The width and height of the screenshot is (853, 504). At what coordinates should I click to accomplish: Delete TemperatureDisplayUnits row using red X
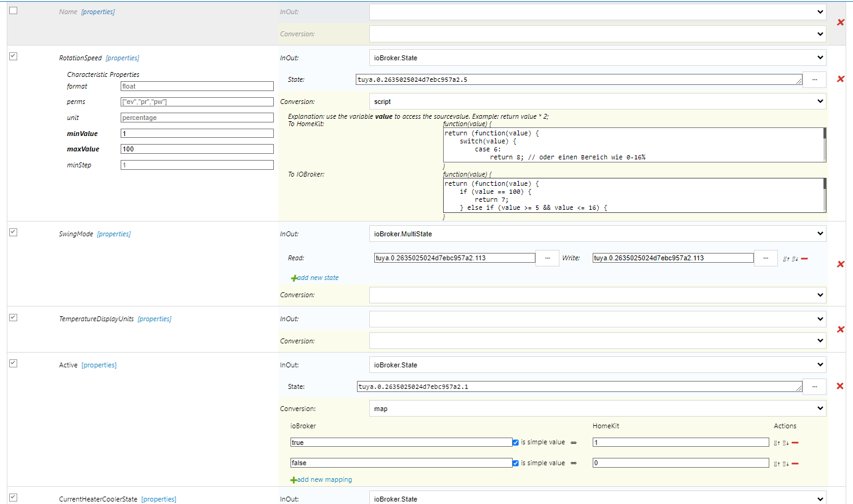coord(841,329)
